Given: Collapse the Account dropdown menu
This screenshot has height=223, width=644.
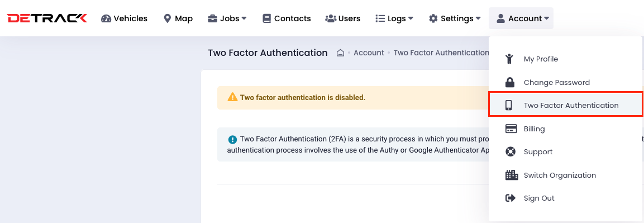Looking at the screenshot, I should click(521, 18).
